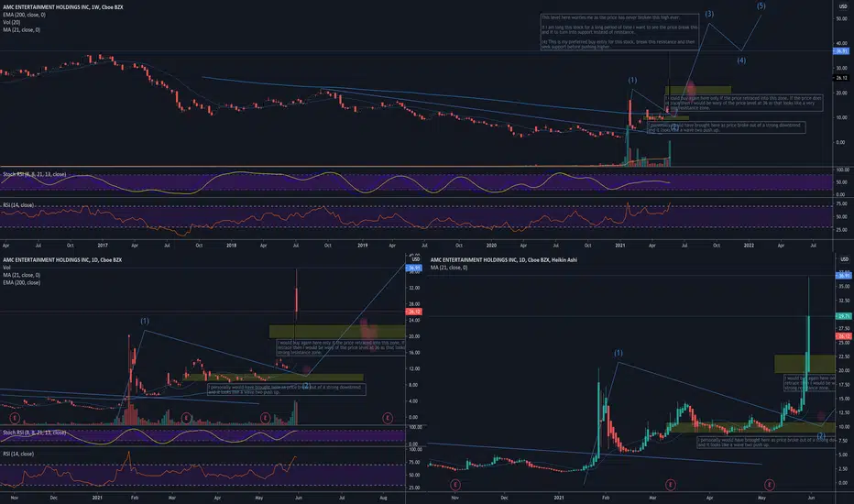854x504 pixels.
Task: Click RSI (14, close) legend in bottom-left daily chart pane
Action: (18, 454)
